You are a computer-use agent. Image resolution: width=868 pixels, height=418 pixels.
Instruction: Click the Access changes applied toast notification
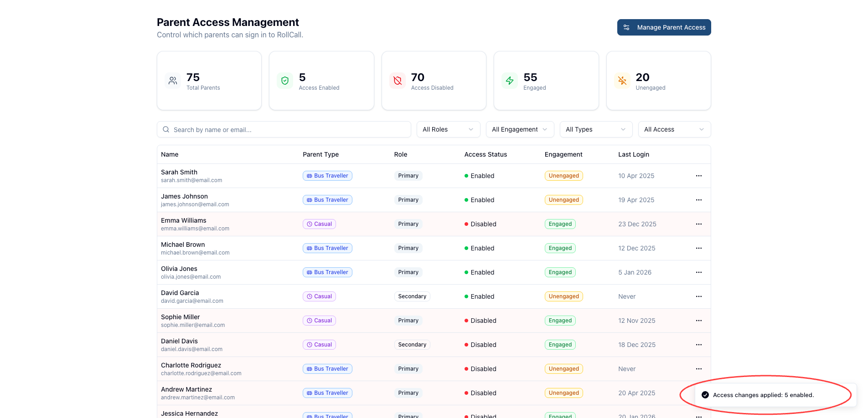coord(763,395)
